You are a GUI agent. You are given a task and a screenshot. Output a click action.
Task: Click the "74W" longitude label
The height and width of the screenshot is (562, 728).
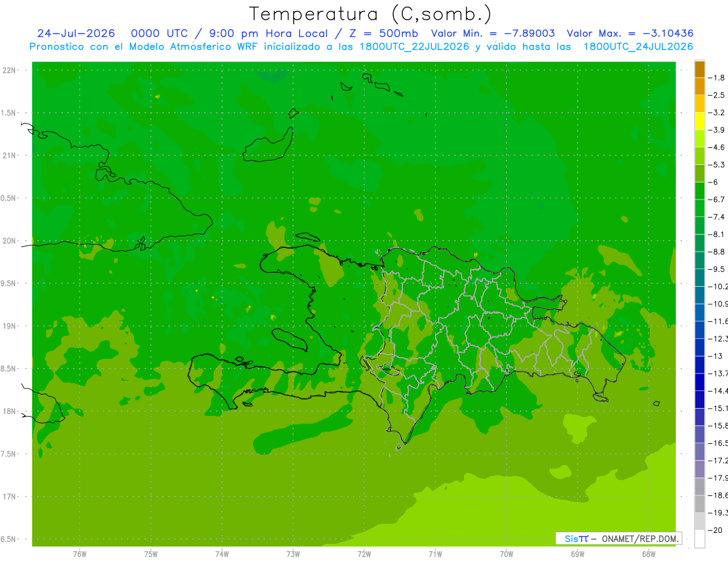(222, 554)
